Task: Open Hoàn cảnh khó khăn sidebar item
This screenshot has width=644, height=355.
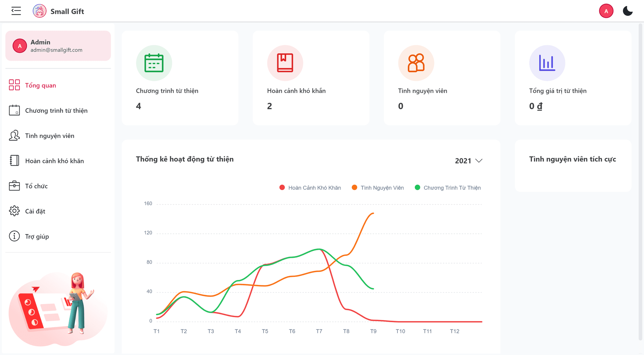Action: click(54, 161)
